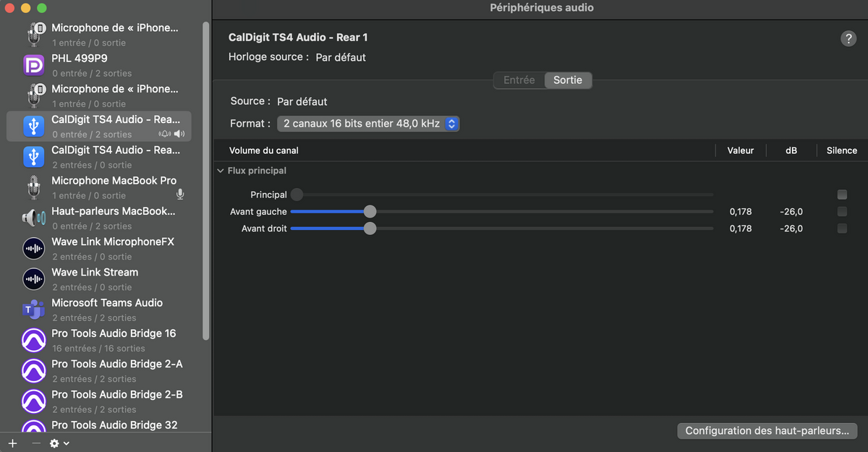The width and height of the screenshot is (868, 452).
Task: Click the window title Périphériques audio
Action: point(542,8)
